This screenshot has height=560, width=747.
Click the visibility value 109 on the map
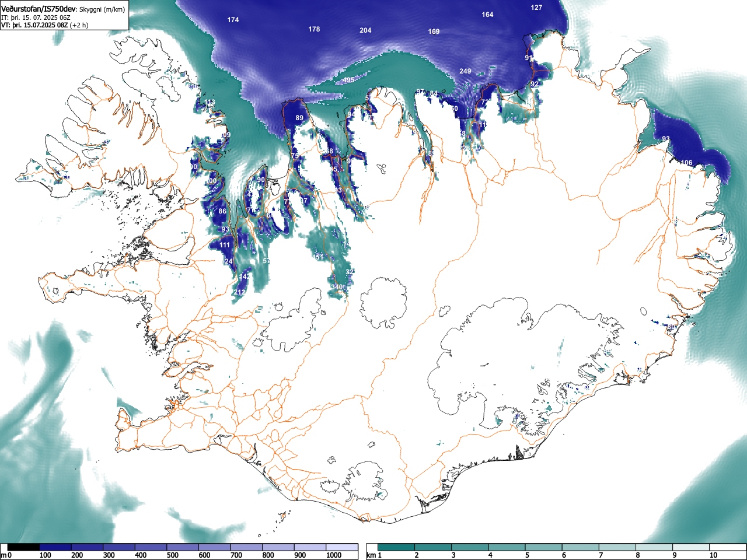pyautogui.click(x=225, y=135)
